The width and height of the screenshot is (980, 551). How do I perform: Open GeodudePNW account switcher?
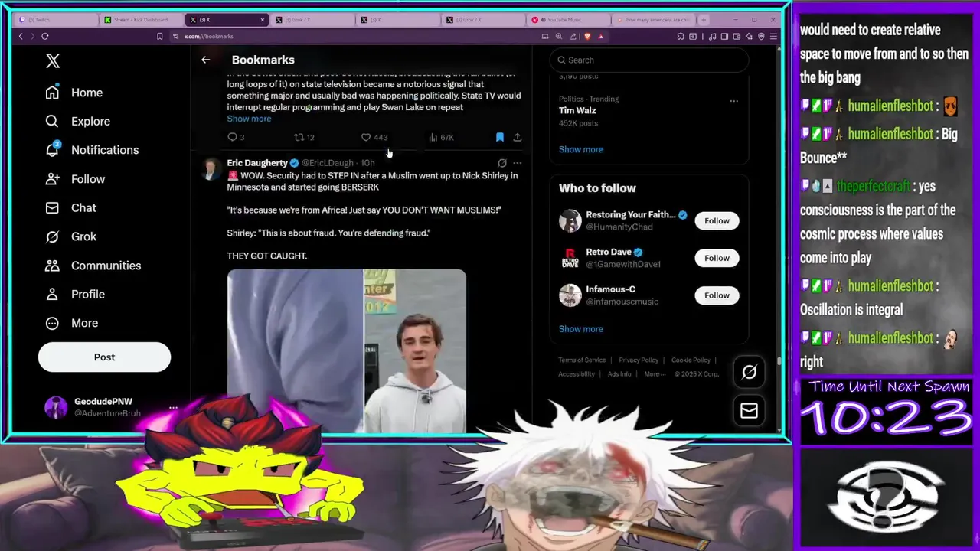(111, 407)
